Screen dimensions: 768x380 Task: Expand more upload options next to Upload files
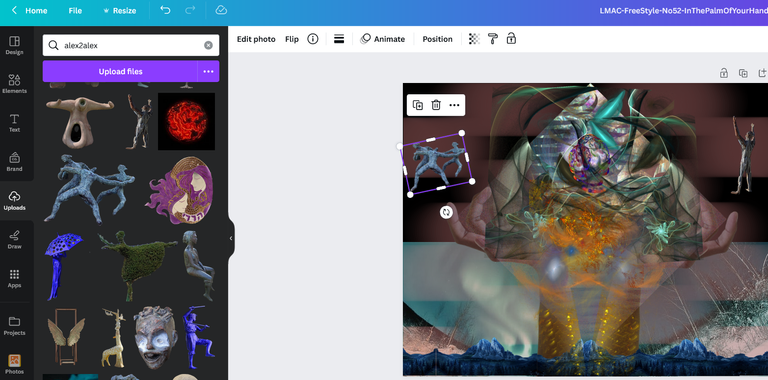[x=209, y=71]
